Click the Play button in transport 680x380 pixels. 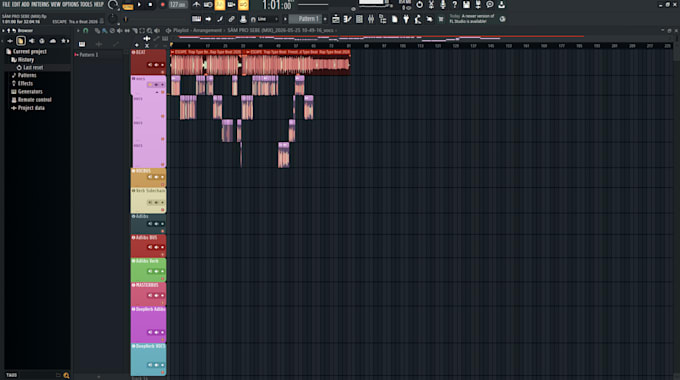pos(139,5)
